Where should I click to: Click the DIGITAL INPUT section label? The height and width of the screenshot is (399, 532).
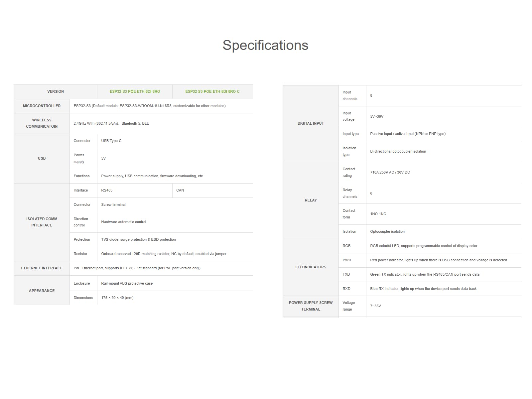[x=311, y=123]
